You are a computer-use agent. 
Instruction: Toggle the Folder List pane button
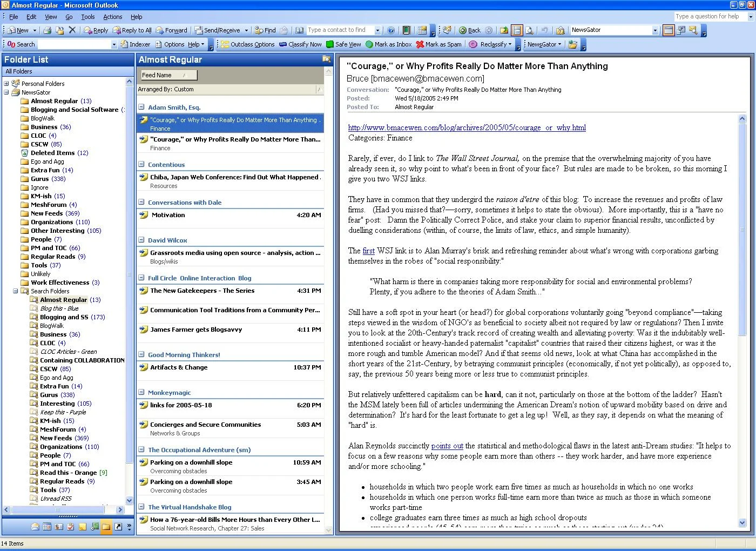click(x=517, y=30)
